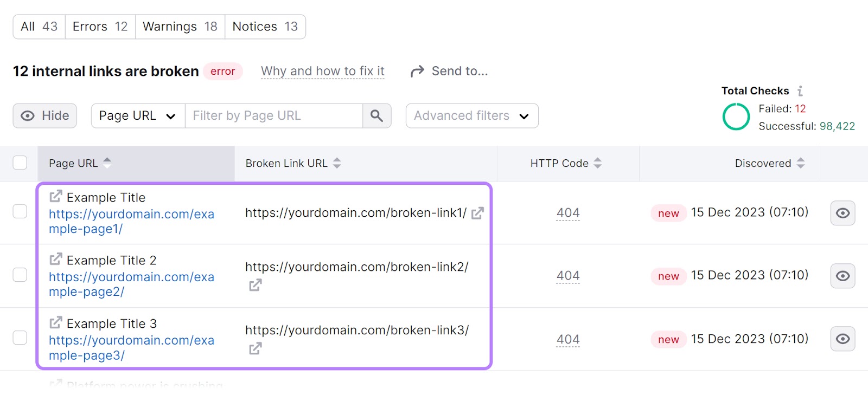Expand the Advanced filters dropdown

tap(471, 115)
